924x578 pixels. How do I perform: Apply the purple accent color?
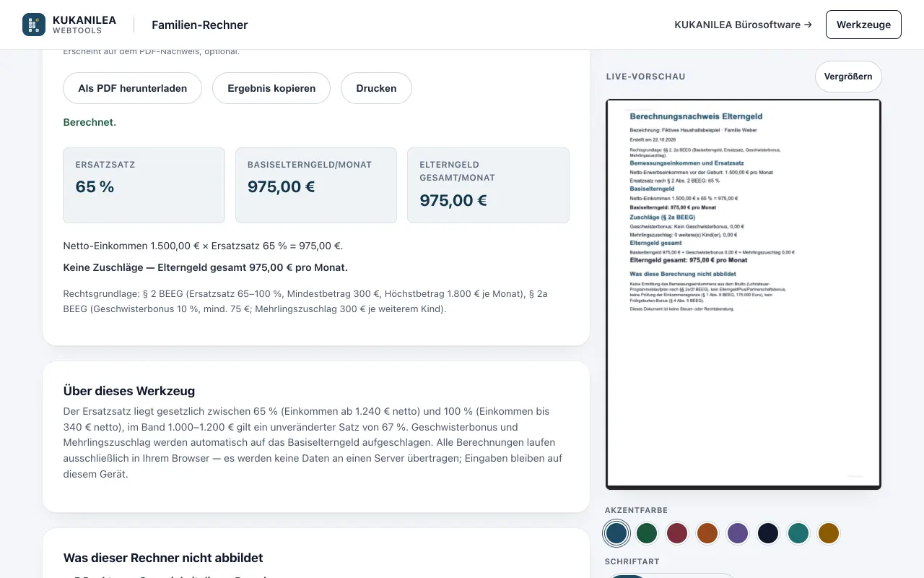(x=738, y=533)
